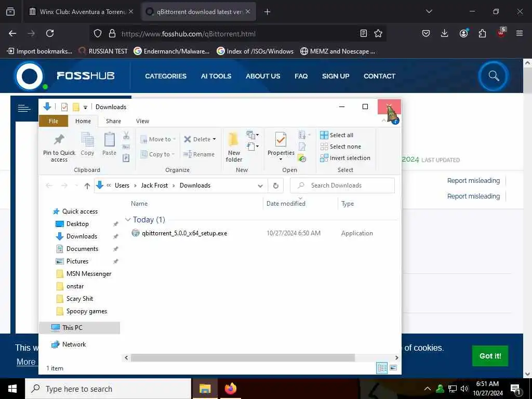
Task: Open the CONTACT link
Action: [x=379, y=76]
